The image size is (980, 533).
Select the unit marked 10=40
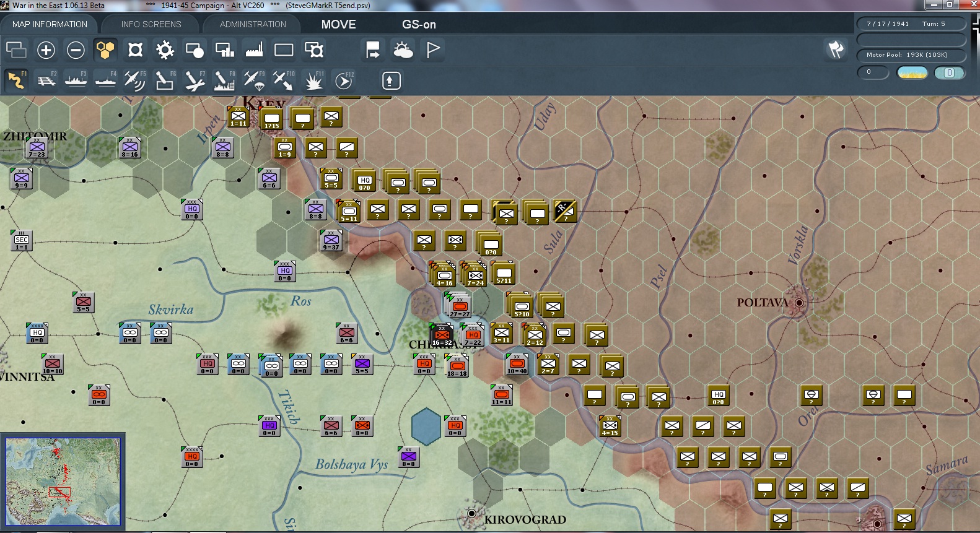coord(517,365)
